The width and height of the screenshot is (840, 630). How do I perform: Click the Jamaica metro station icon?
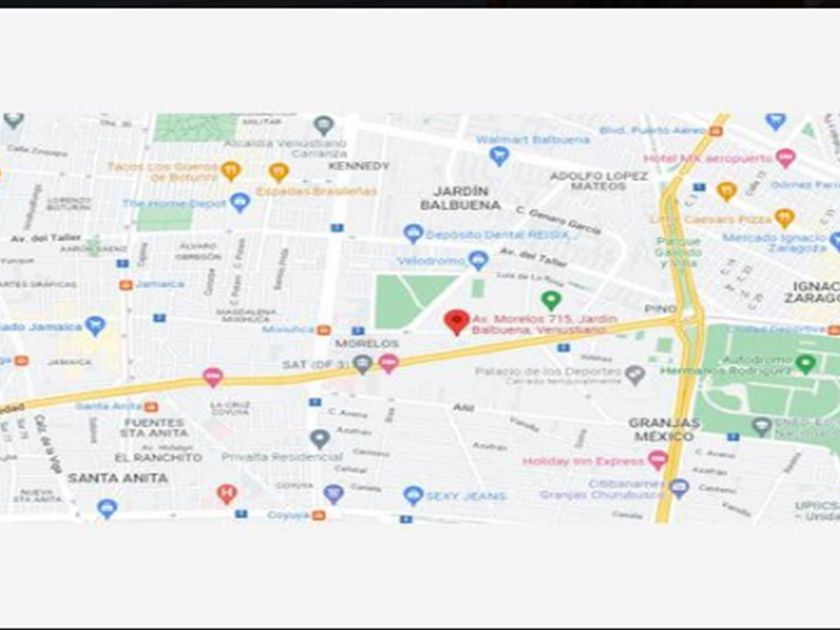(x=126, y=285)
